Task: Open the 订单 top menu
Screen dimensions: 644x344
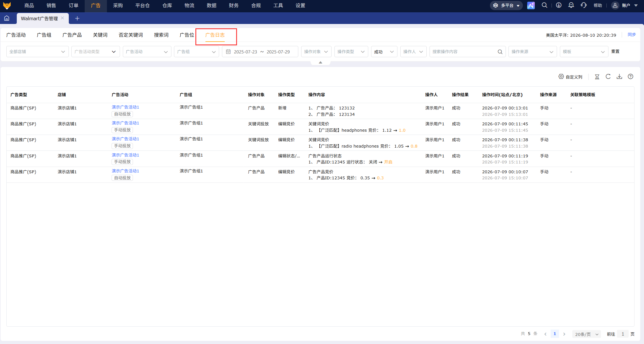Action: tap(73, 5)
